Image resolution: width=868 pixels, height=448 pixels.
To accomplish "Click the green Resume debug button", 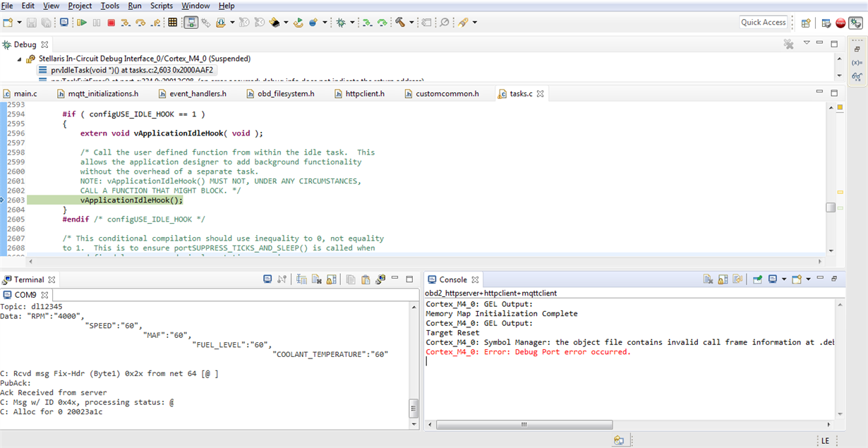I will coord(82,23).
